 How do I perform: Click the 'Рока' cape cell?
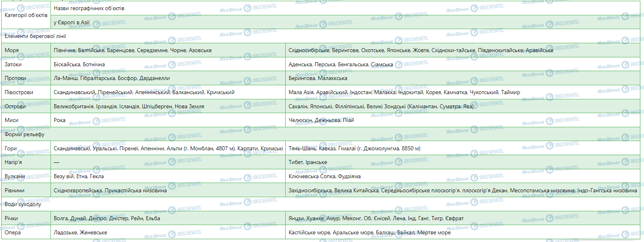pos(59,120)
